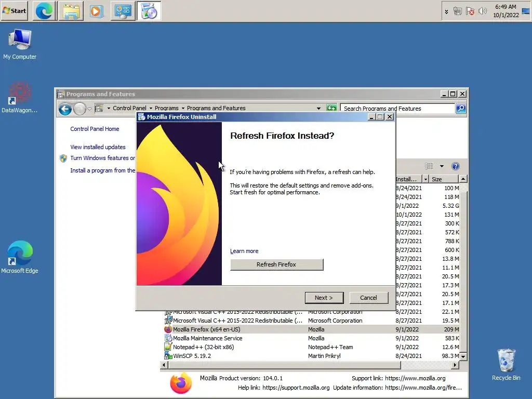The height and width of the screenshot is (399, 532).
Task: Select the DataWagon desktop shortcut
Action: tap(19, 97)
